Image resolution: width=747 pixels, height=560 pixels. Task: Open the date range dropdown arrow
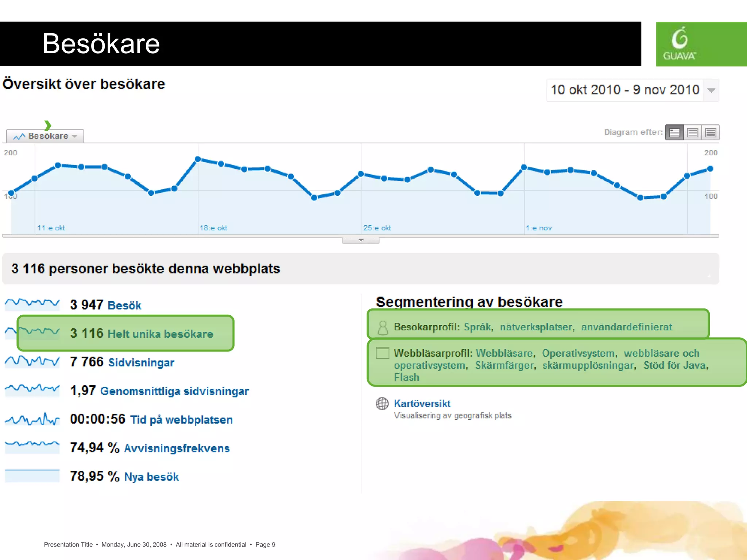point(711,90)
